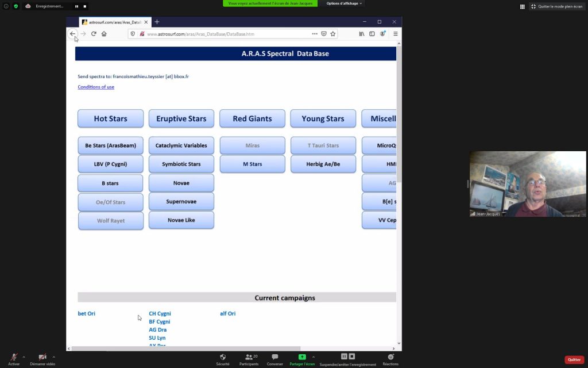Open Options d'affichage dropdown
Image resolution: width=588 pixels, height=368 pixels.
pos(344,3)
